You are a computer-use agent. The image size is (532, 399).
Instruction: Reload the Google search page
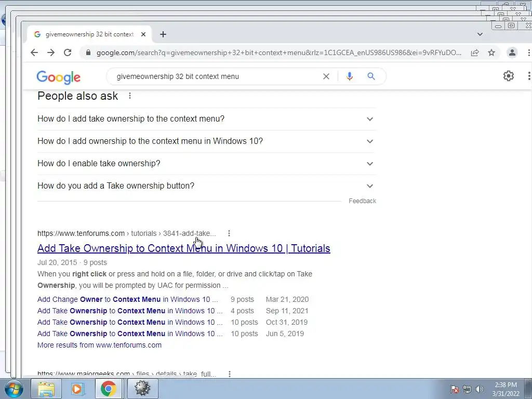click(68, 52)
